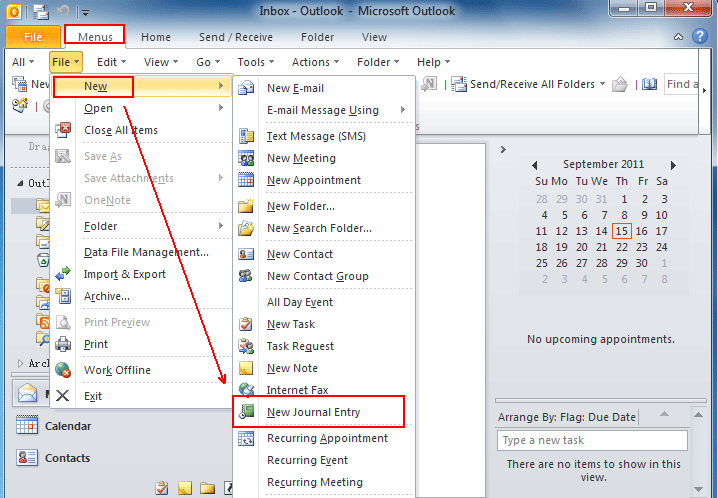Click the Import & Export arrows icon
Viewport: 718px width, 498px height.
(63, 274)
